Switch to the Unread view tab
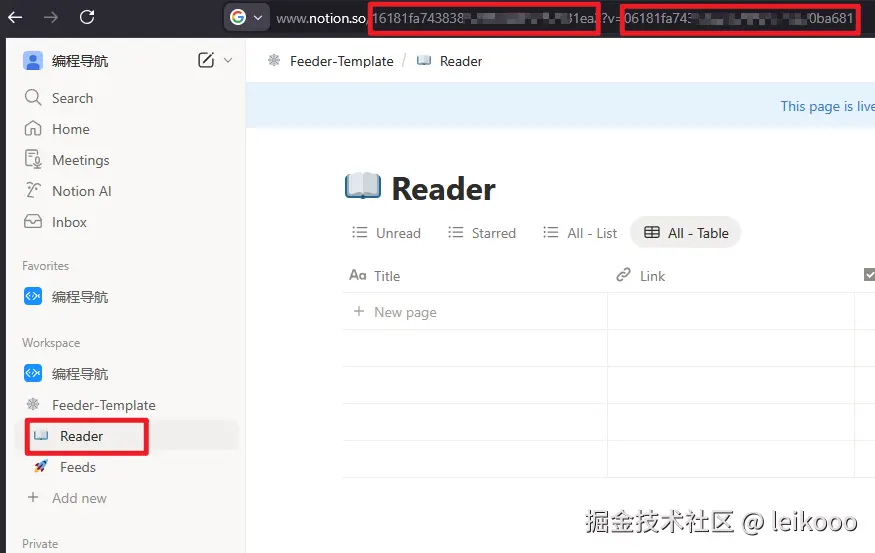This screenshot has height=553, width=875. [x=387, y=233]
